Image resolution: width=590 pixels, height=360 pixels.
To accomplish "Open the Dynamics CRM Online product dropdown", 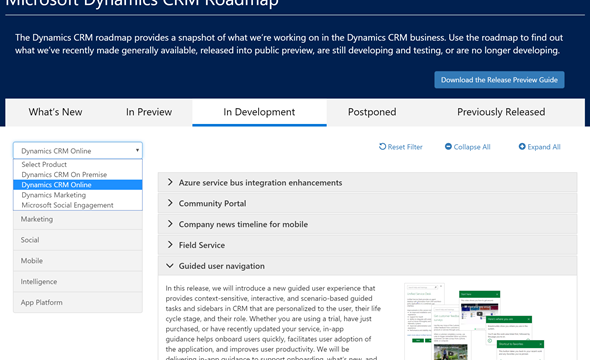I will (78, 151).
